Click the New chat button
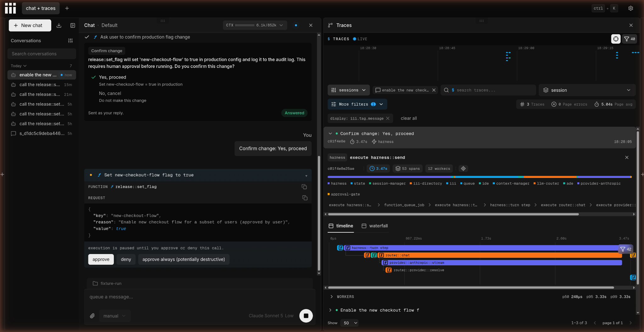 tap(30, 25)
